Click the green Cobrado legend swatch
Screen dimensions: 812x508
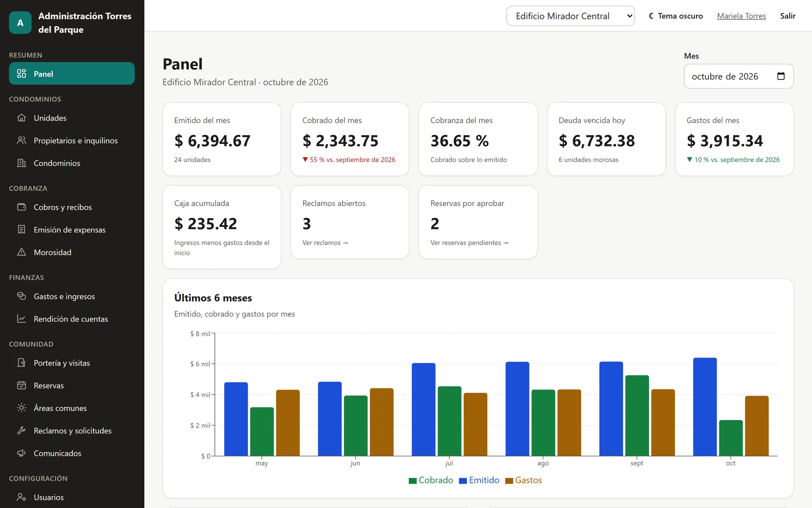[x=412, y=480]
